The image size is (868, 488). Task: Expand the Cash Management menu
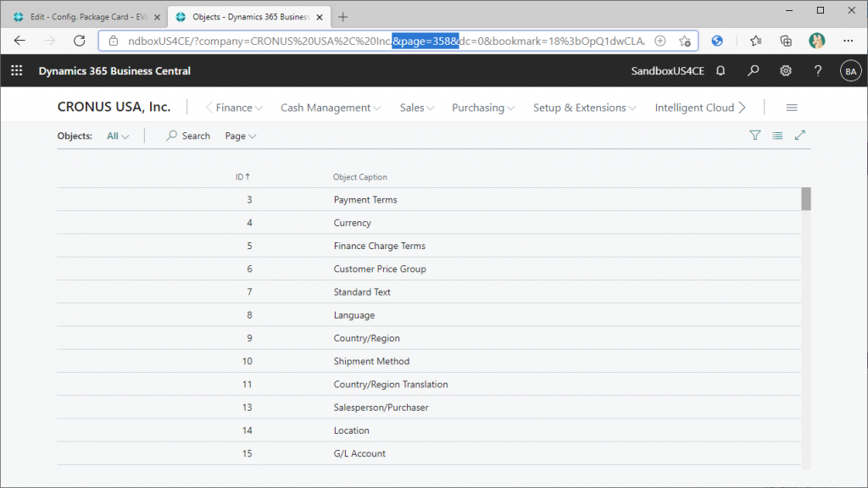coord(331,108)
